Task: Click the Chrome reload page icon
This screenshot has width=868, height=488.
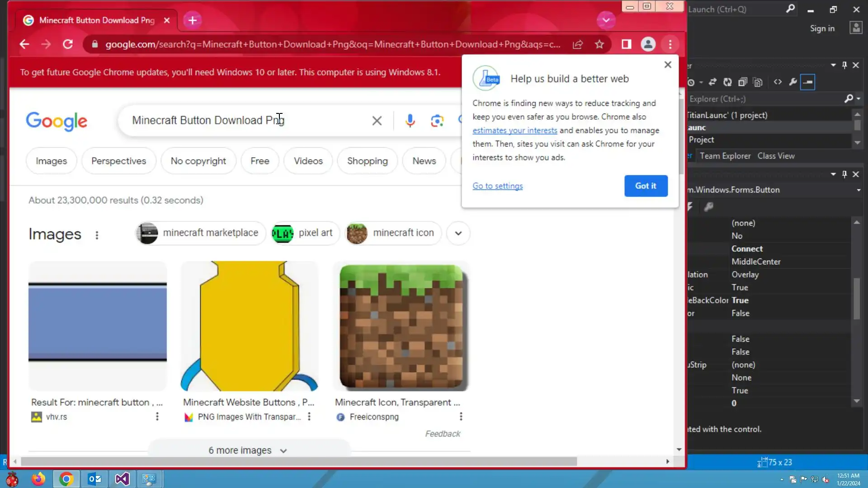Action: (68, 44)
